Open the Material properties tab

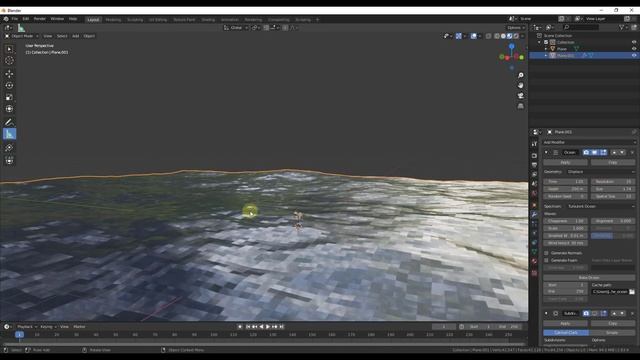pos(534,261)
